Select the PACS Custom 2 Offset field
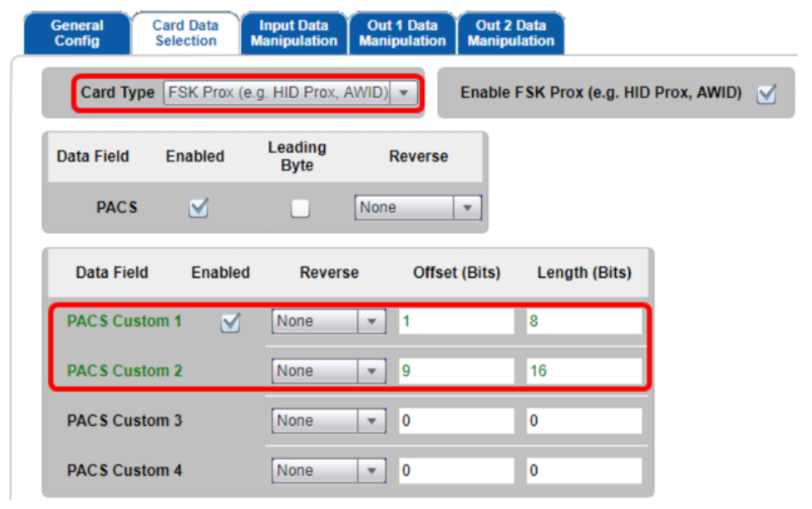This screenshot has width=812, height=509. click(x=456, y=371)
